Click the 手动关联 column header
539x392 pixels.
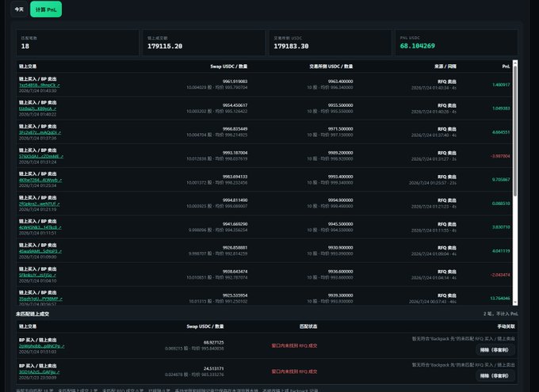[506, 326]
